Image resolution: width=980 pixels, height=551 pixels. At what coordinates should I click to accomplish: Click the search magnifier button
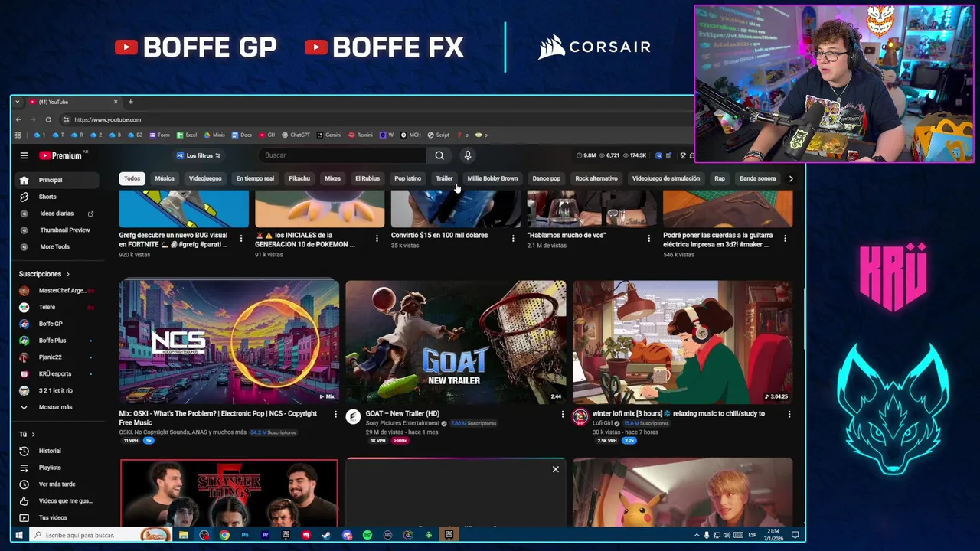[x=439, y=155]
